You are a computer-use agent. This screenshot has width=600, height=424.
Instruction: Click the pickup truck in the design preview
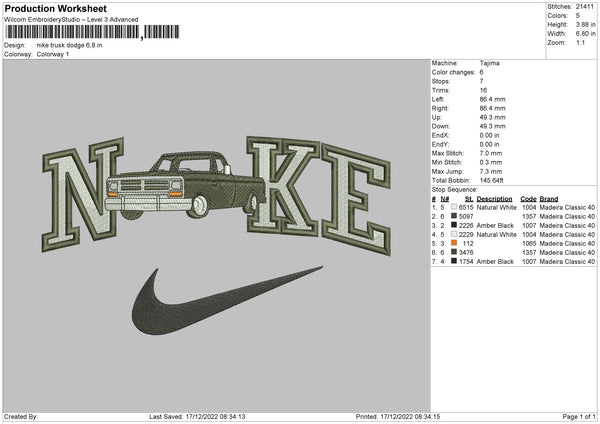(185, 185)
